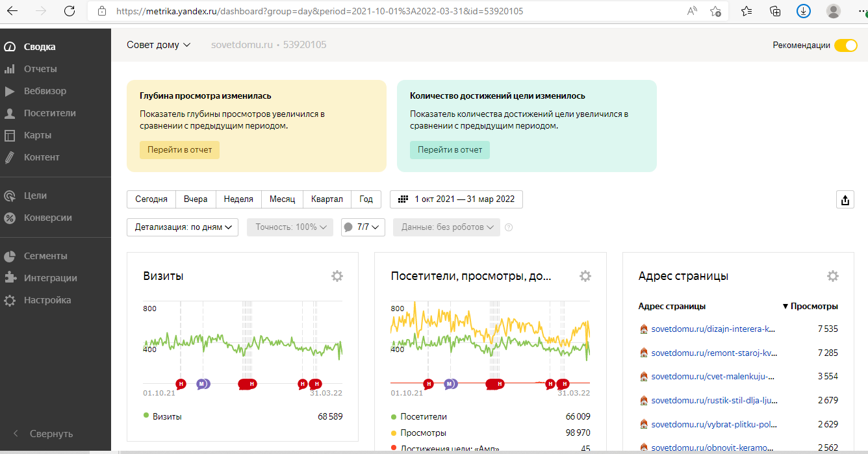Open the sovetdomu.ru/dizajn-interera link
This screenshot has width=868, height=454.
tap(713, 329)
